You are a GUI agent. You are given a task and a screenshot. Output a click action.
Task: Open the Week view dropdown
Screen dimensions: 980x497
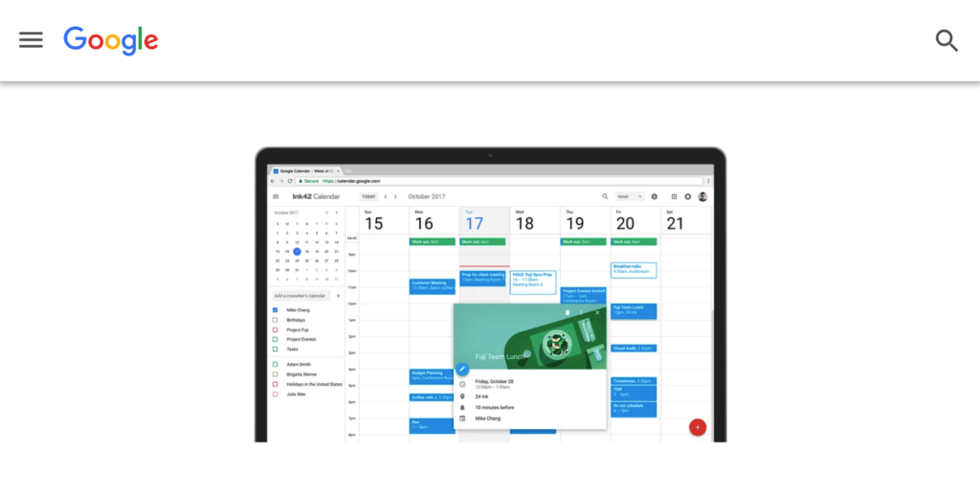630,196
